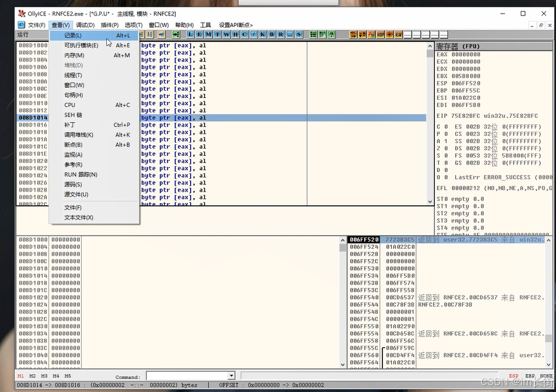Image resolution: width=556 pixels, height=392 pixels.
Task: Click the orange AB toolbar icon
Action: (x=371, y=34)
